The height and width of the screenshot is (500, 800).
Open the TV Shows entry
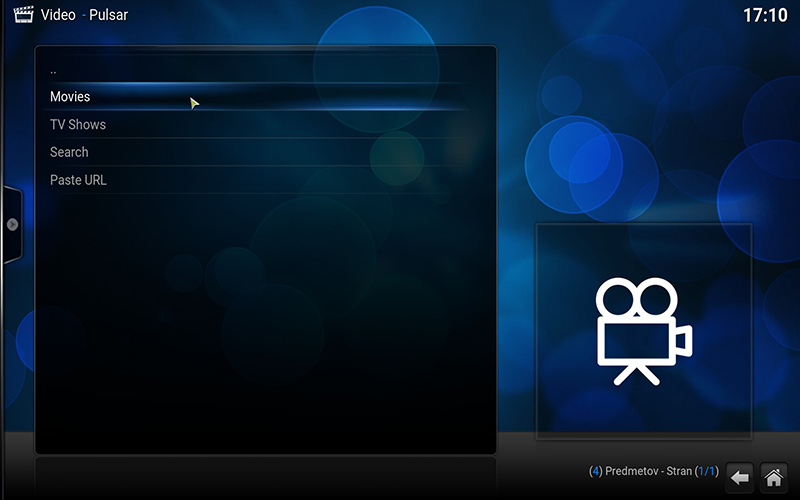(x=78, y=125)
